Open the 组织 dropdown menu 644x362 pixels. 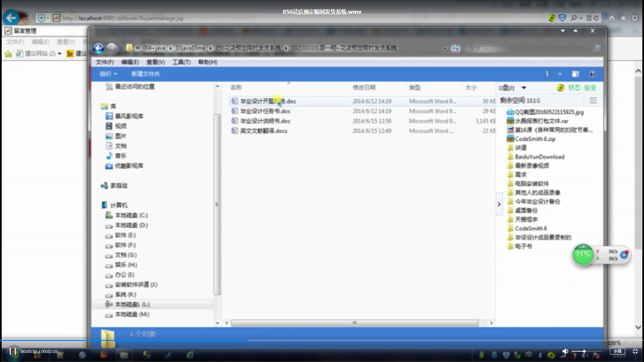(x=108, y=74)
